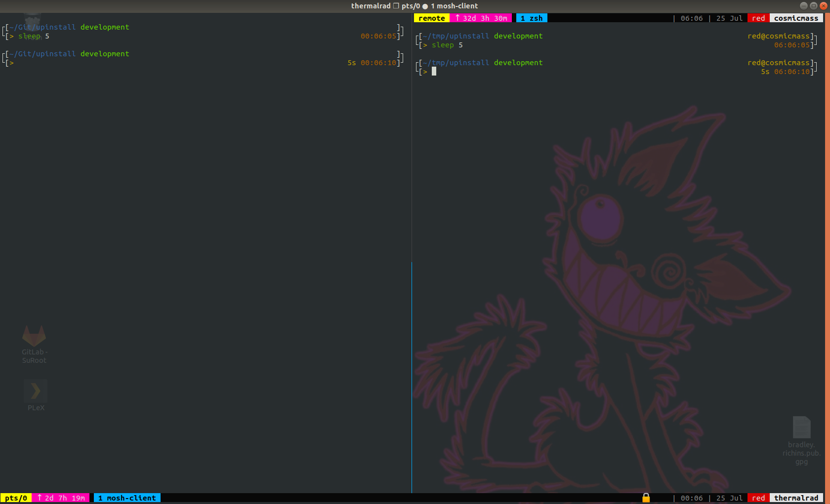Select the '1 zsh' window tab
The height and width of the screenshot is (504, 830).
point(532,18)
